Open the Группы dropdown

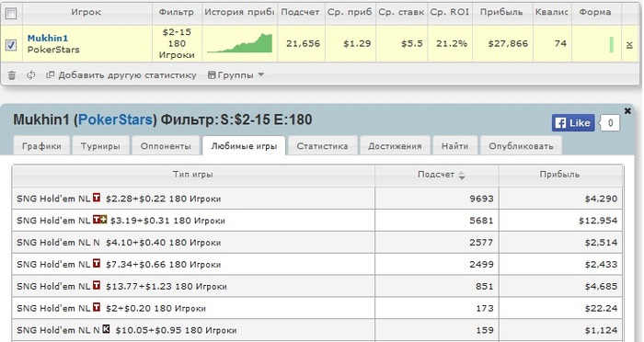236,75
